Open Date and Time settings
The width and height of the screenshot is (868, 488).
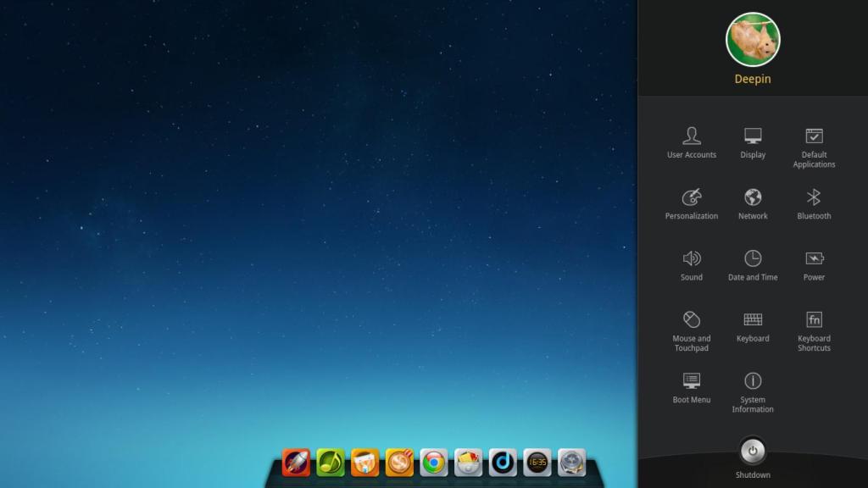752,264
